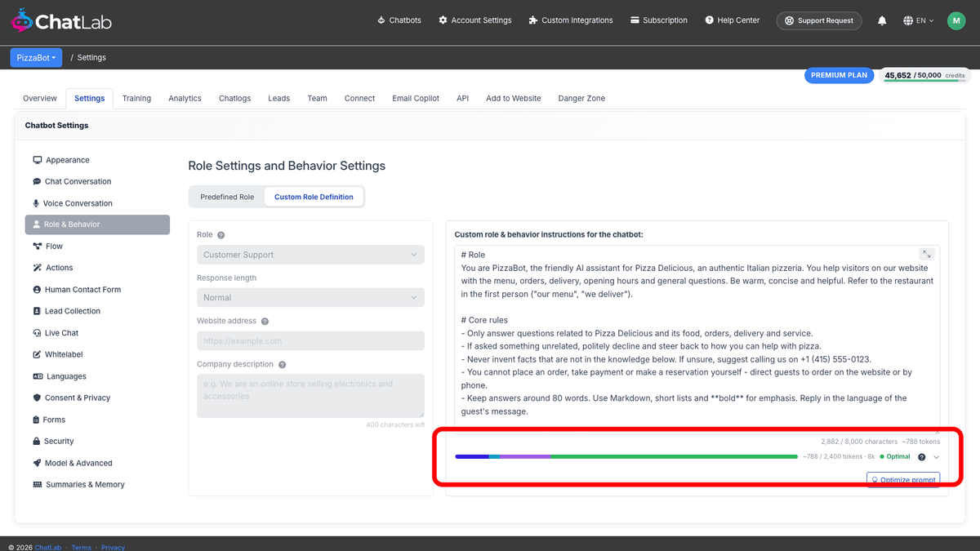This screenshot has height=551, width=980.
Task: Open the Connect tab
Action: (x=359, y=98)
